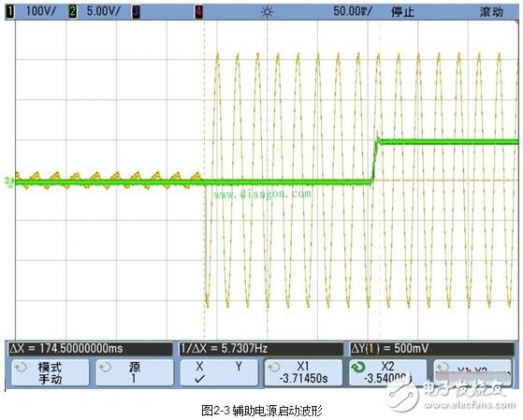This screenshot has width=523, height=420.
Task: Select the X1 -3.71450s cursor softkey
Action: coord(303,373)
